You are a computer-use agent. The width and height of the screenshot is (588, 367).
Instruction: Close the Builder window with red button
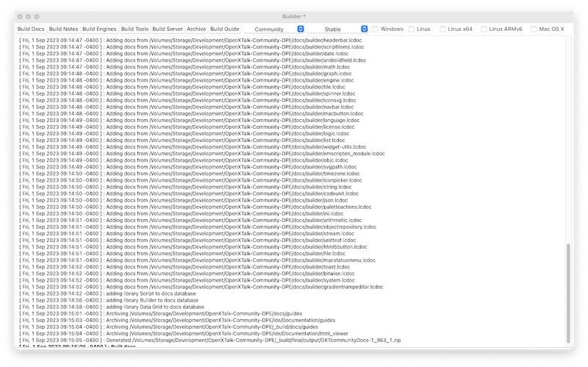point(18,16)
